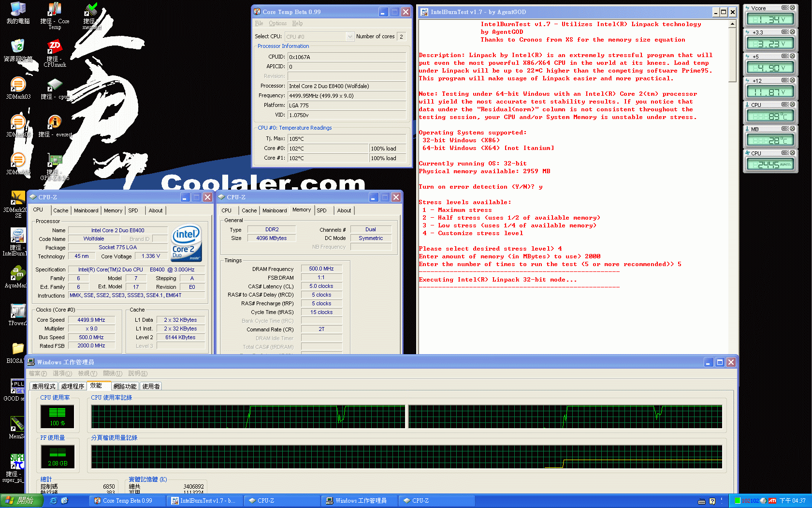Click the Core #0 temperature reading 102°C
The height and width of the screenshot is (508, 812).
tap(328, 149)
